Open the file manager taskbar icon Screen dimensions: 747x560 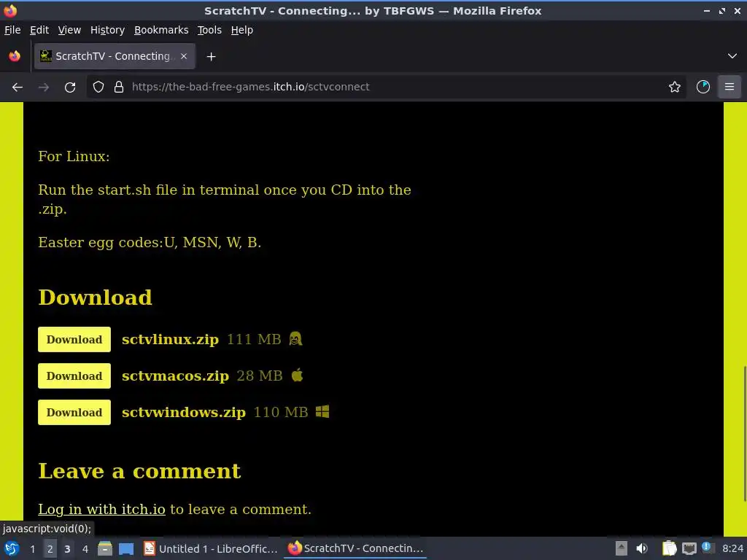click(x=105, y=548)
